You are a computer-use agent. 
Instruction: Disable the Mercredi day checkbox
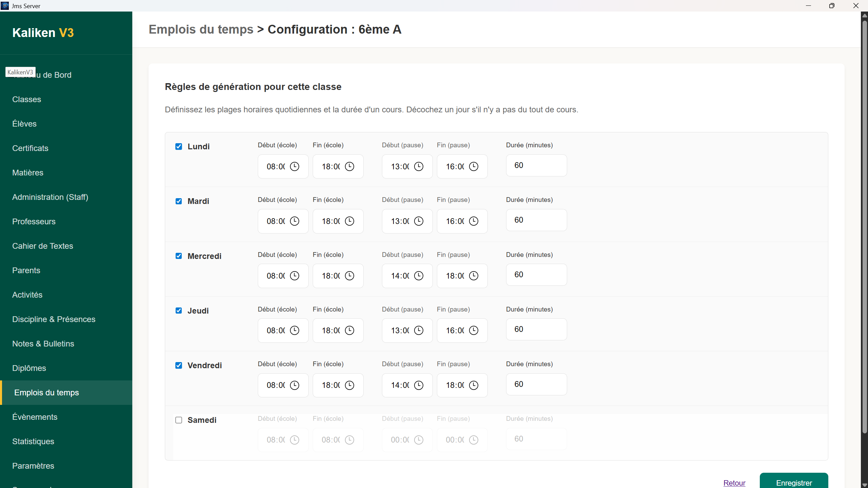(x=179, y=256)
